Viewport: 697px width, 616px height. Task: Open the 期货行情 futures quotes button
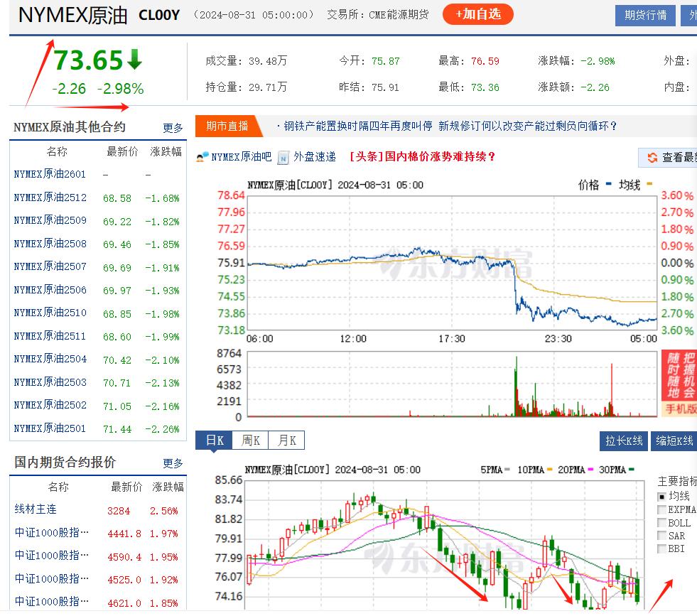645,16
